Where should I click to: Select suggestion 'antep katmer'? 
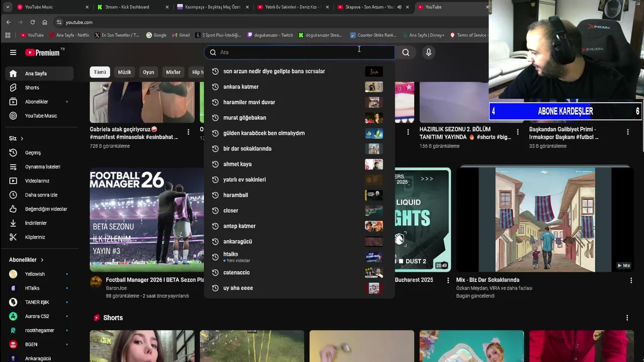pos(299,226)
